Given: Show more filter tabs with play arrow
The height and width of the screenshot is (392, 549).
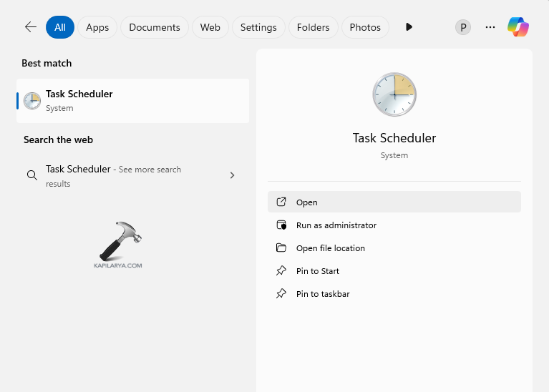Looking at the screenshot, I should tap(409, 27).
